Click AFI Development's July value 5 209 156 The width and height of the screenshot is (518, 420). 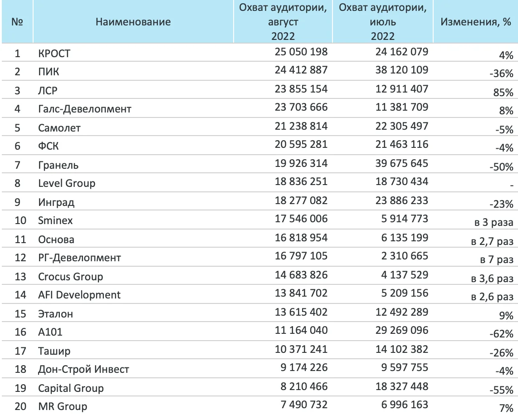pos(405,293)
